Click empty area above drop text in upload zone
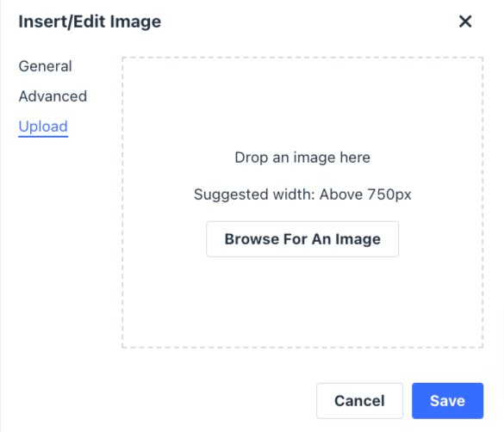The width and height of the screenshot is (504, 432). 302,102
